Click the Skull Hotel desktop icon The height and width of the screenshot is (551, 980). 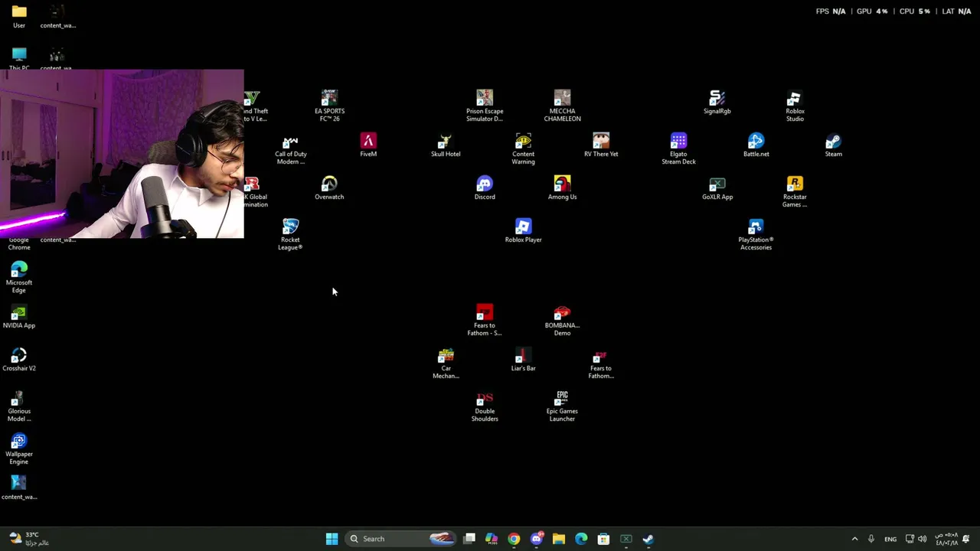[x=446, y=145]
